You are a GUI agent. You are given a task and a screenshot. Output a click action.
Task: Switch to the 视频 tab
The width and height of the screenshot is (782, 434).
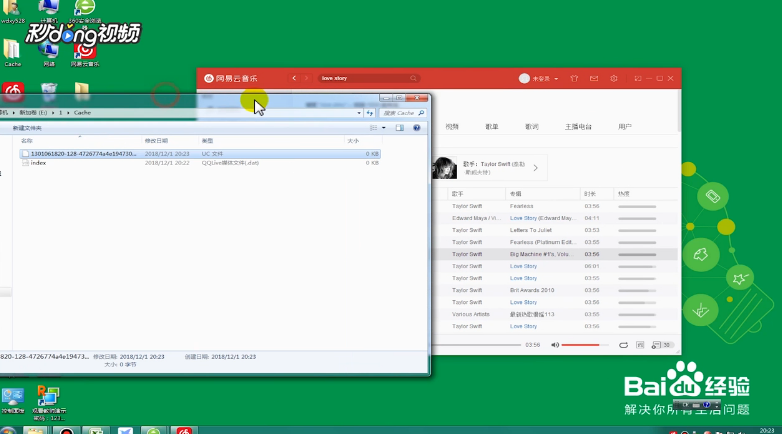coord(452,127)
